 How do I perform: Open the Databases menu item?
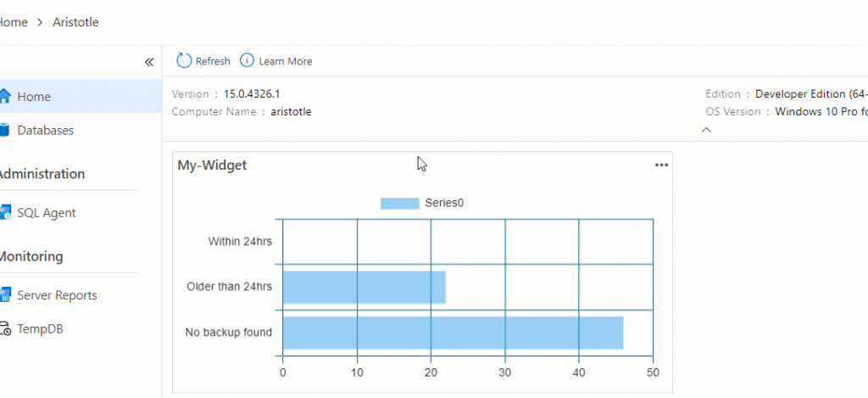[x=46, y=131]
